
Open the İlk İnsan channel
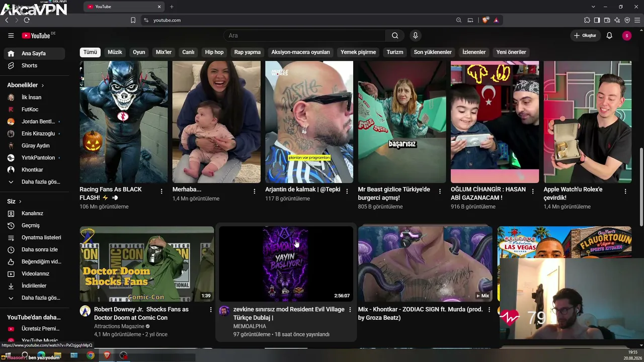(x=34, y=97)
